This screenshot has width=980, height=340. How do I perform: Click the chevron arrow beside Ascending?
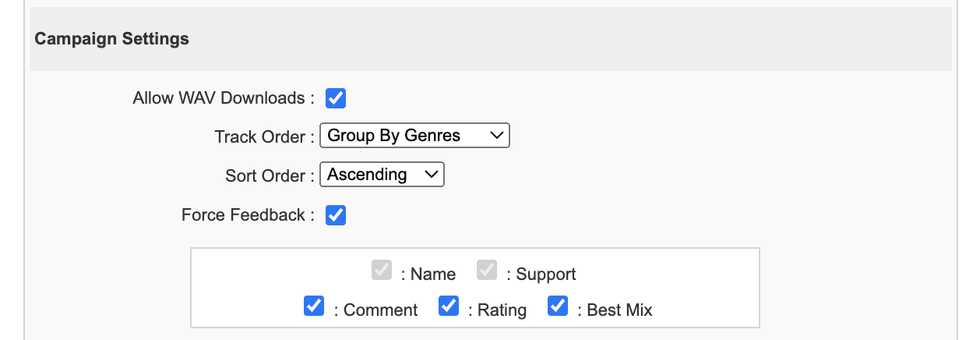click(431, 175)
